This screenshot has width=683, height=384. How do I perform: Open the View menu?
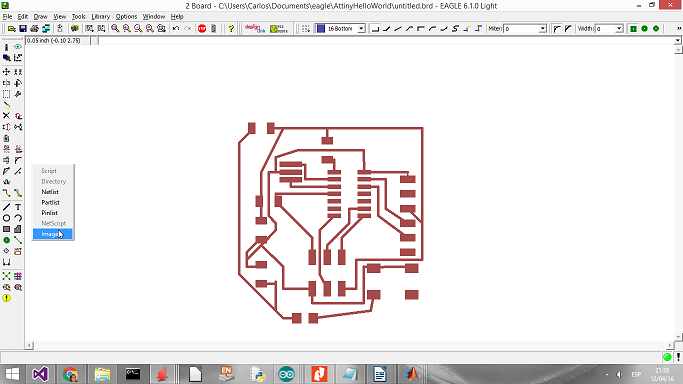click(x=60, y=17)
